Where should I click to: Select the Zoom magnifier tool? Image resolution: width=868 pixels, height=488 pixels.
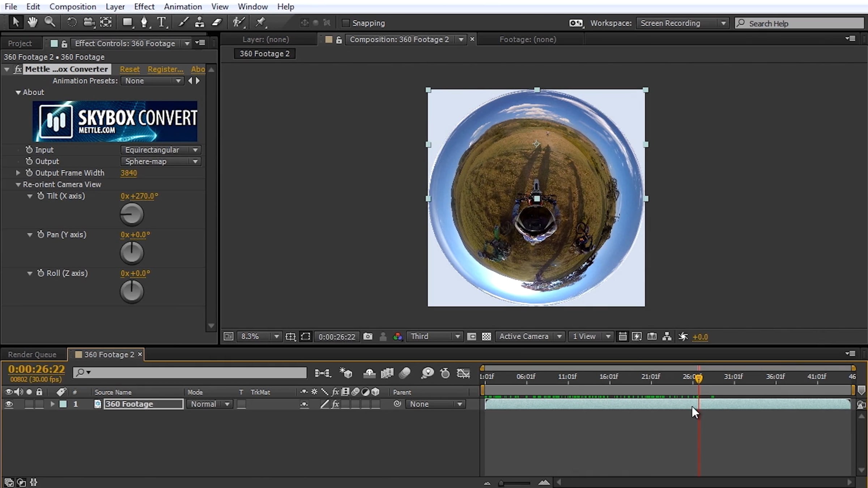pos(50,22)
